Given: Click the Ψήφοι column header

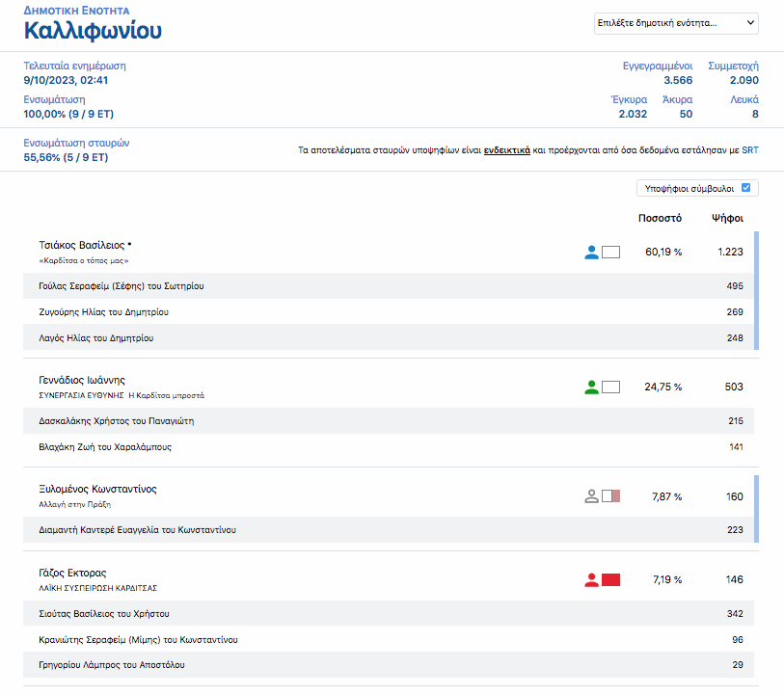Looking at the screenshot, I should click(x=727, y=218).
